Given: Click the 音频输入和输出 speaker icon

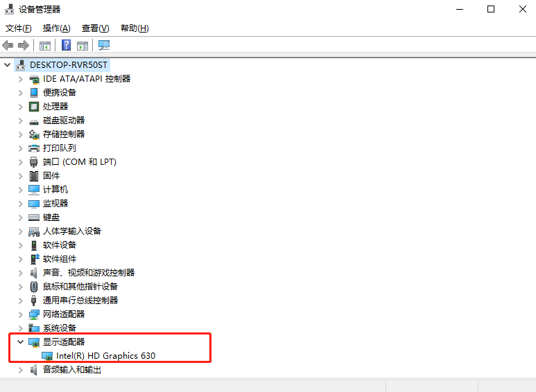Looking at the screenshot, I should pyautogui.click(x=33, y=370).
